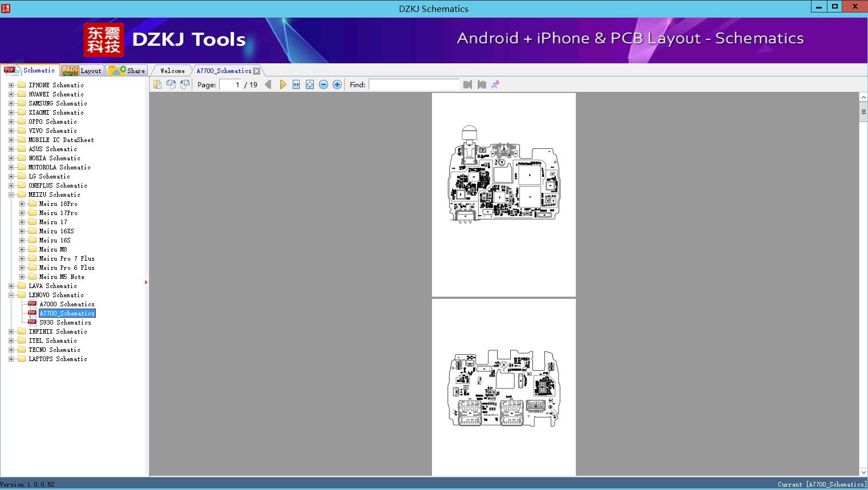
Task: Select the Meizu 16S tree item
Action: click(55, 240)
